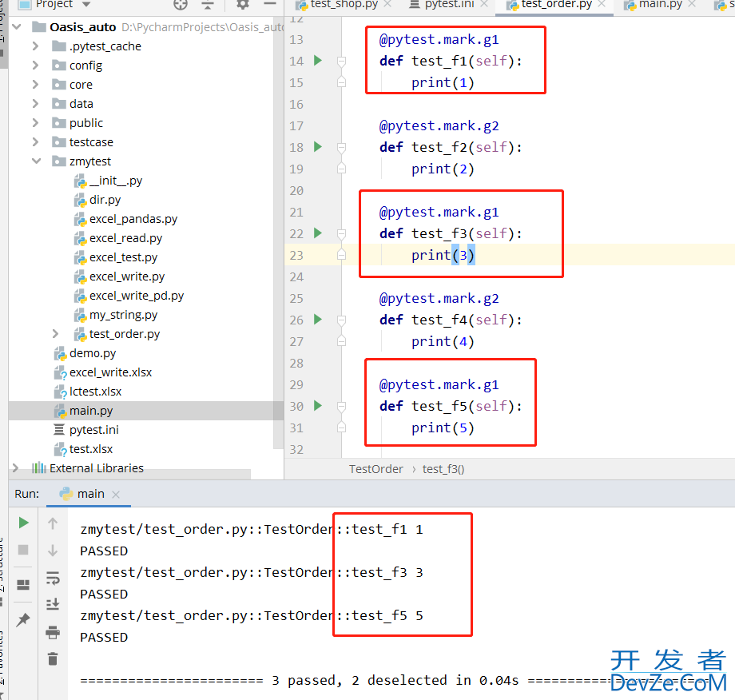735x700 pixels.
Task: Open excel_pandas.py in project tree
Action: pyautogui.click(x=133, y=219)
